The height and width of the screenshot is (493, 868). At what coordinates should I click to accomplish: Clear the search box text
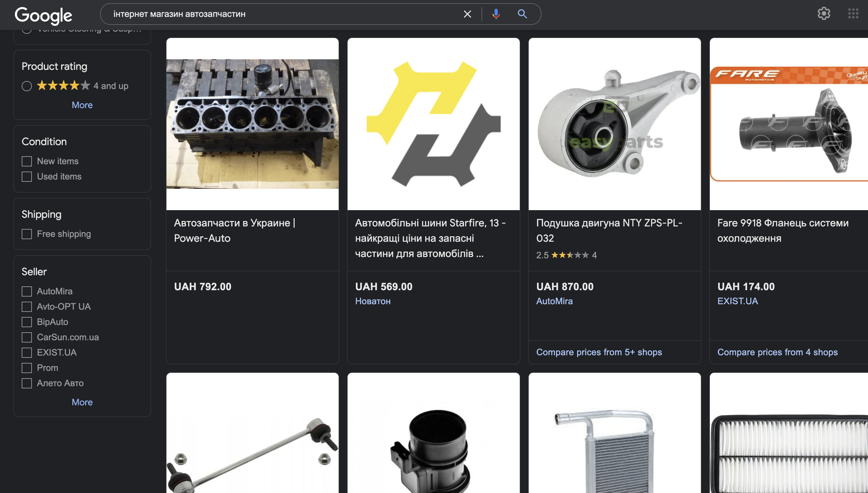tap(467, 14)
